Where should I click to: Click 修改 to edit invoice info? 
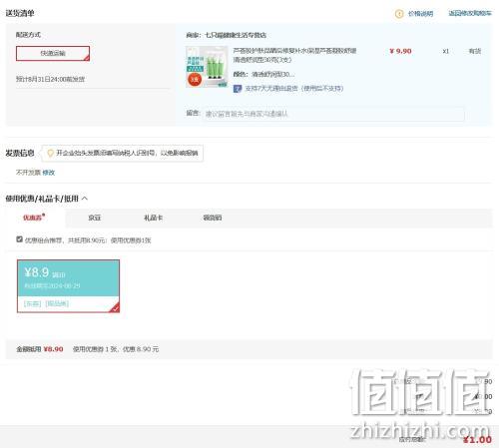pos(49,173)
